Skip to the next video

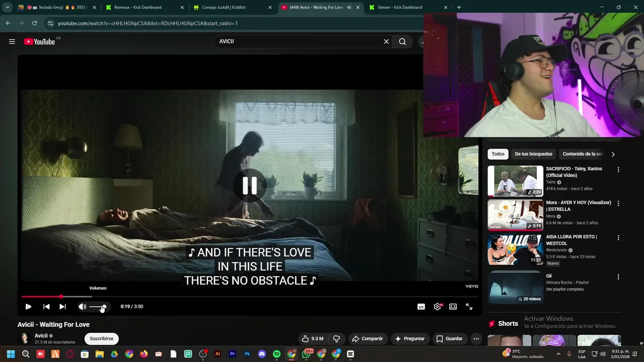62,307
